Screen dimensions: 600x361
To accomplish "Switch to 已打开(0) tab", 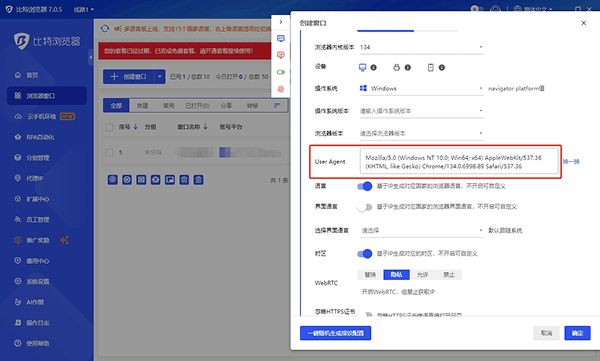I will tap(197, 106).
